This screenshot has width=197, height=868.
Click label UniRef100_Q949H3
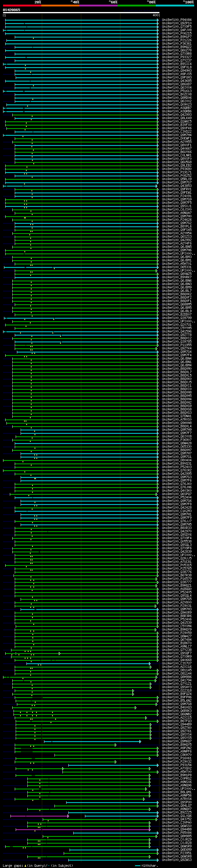[177, 71]
